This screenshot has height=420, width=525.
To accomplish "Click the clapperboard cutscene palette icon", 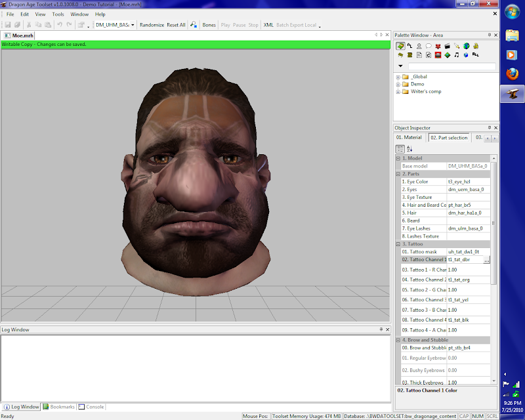I will pyautogui.click(x=447, y=46).
